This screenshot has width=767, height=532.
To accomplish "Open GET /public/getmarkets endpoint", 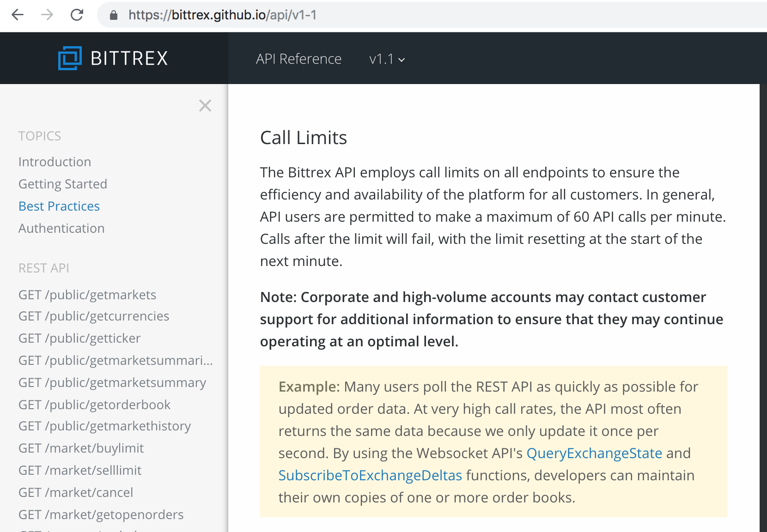I will (x=87, y=295).
